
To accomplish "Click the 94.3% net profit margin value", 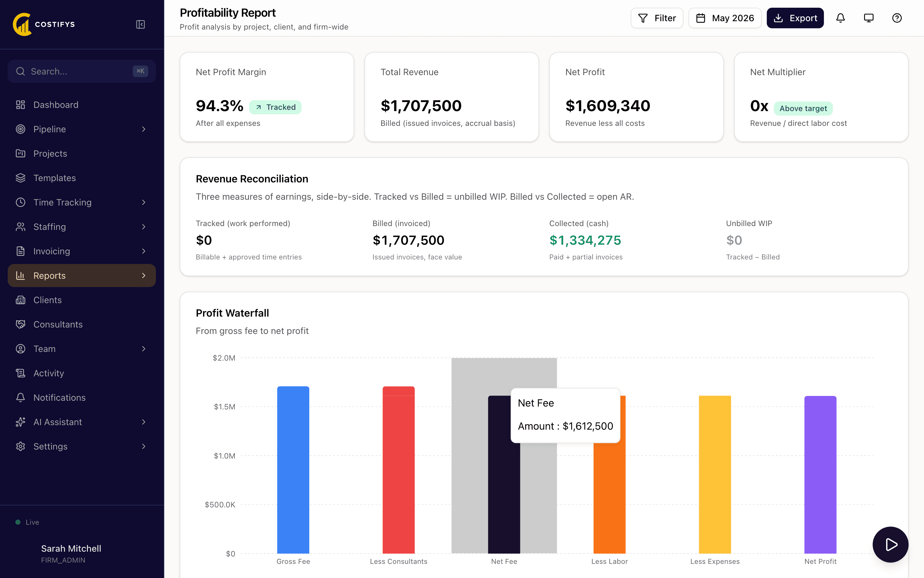I will point(219,106).
